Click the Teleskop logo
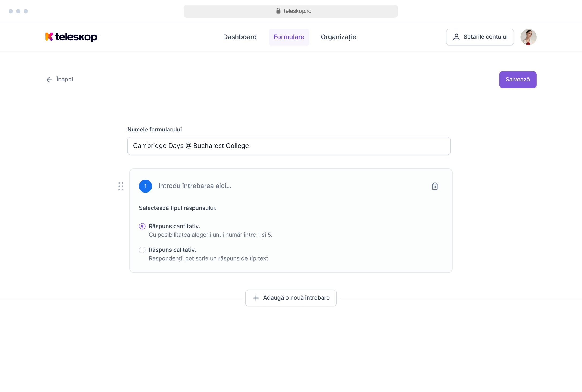 pos(72,37)
